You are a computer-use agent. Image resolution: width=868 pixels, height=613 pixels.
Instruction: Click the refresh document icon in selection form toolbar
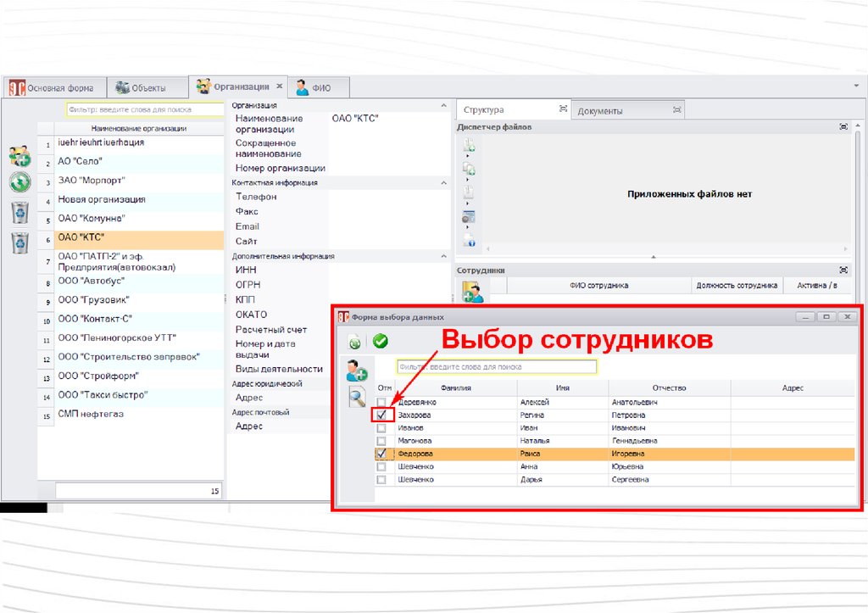355,342
